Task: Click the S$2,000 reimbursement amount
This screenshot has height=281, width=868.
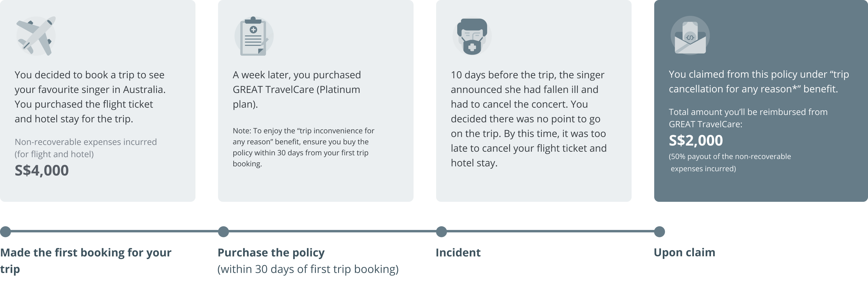Action: click(x=696, y=140)
